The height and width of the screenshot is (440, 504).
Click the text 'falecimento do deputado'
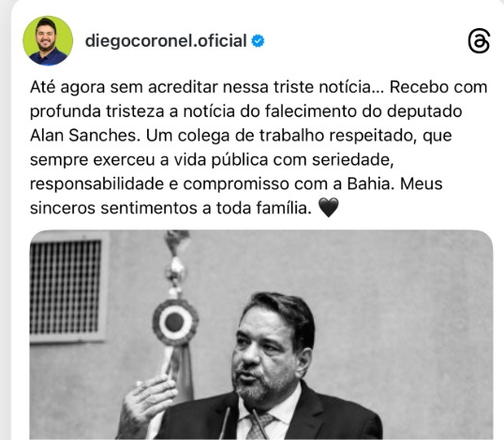click(x=363, y=111)
